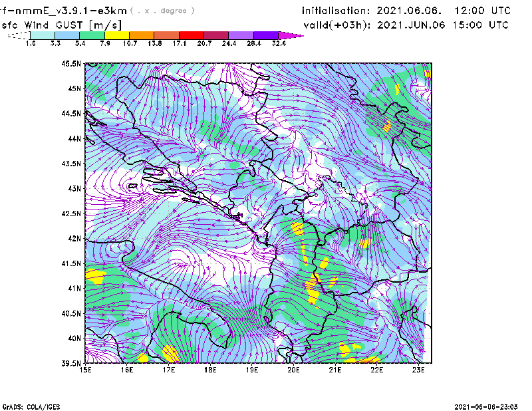Image resolution: width=532 pixels, height=411 pixels.
Task: Select the light blue legend color box
Action: 67,35
